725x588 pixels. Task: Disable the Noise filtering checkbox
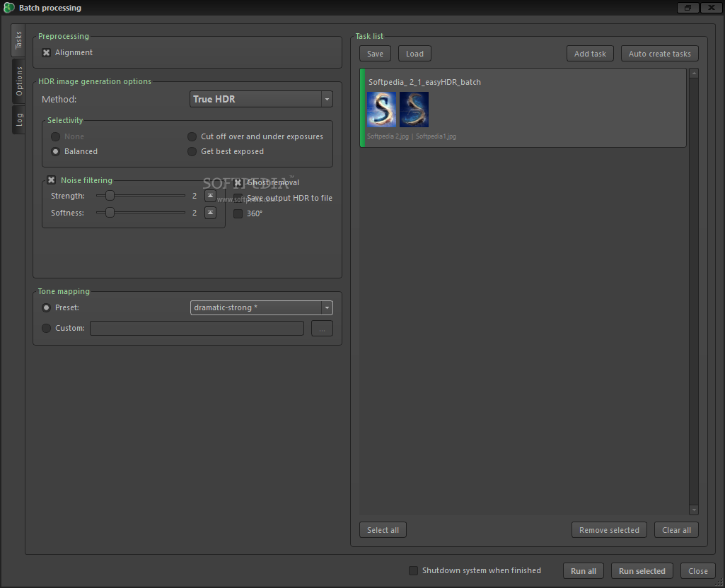(52, 180)
